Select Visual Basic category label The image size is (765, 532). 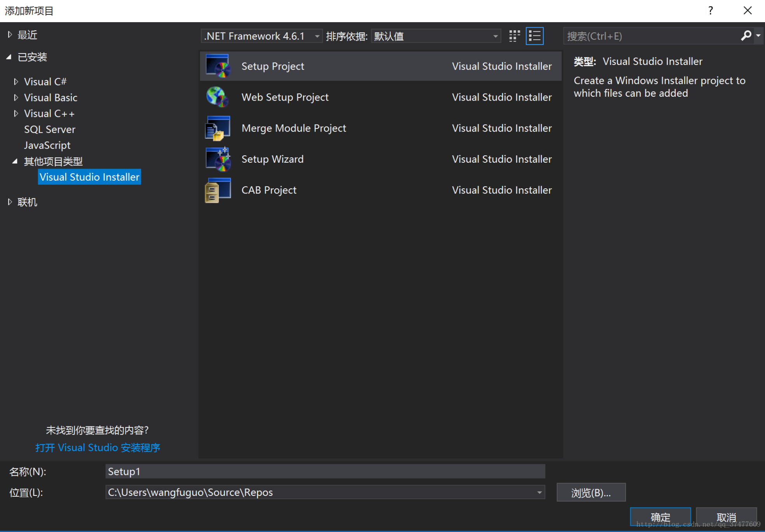tap(50, 97)
